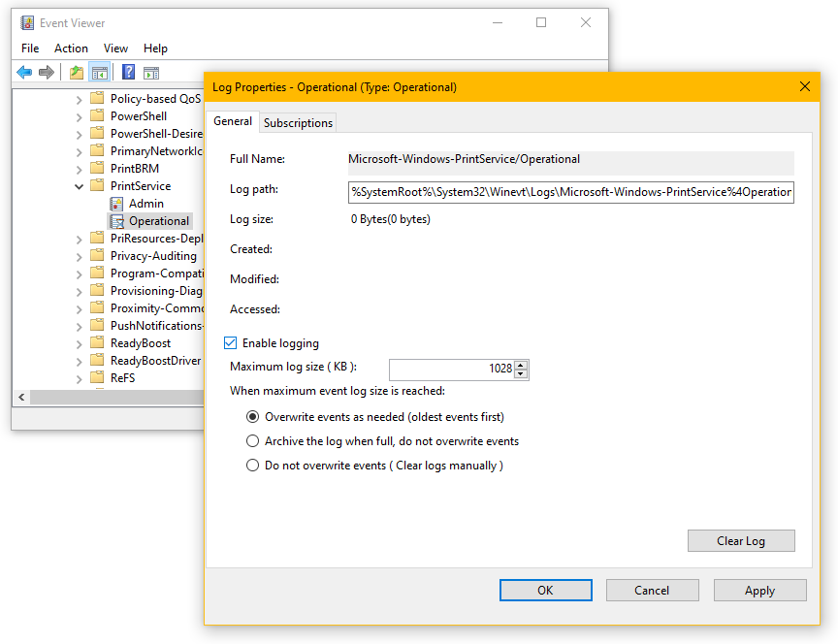
Task: Click the Full Name value text
Action: coord(464,159)
